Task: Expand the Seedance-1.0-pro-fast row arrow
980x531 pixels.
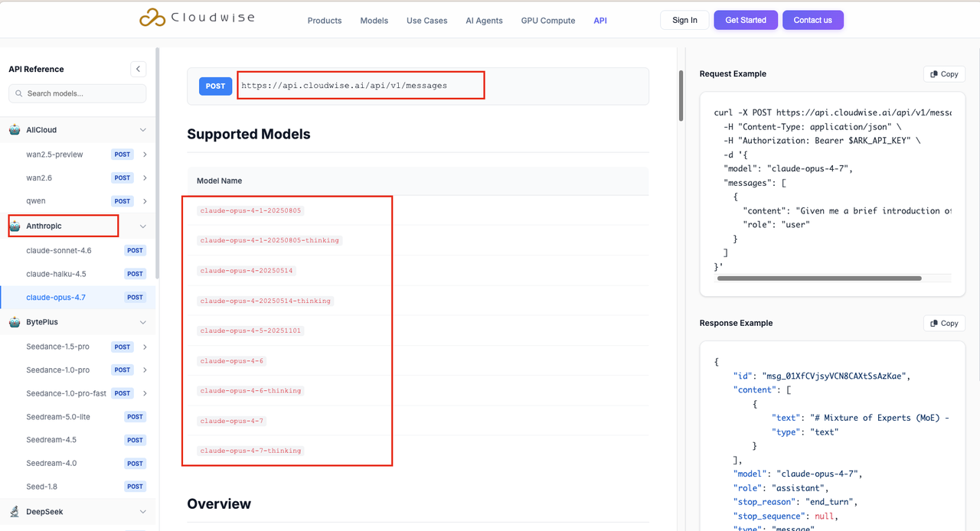Action: (x=145, y=393)
